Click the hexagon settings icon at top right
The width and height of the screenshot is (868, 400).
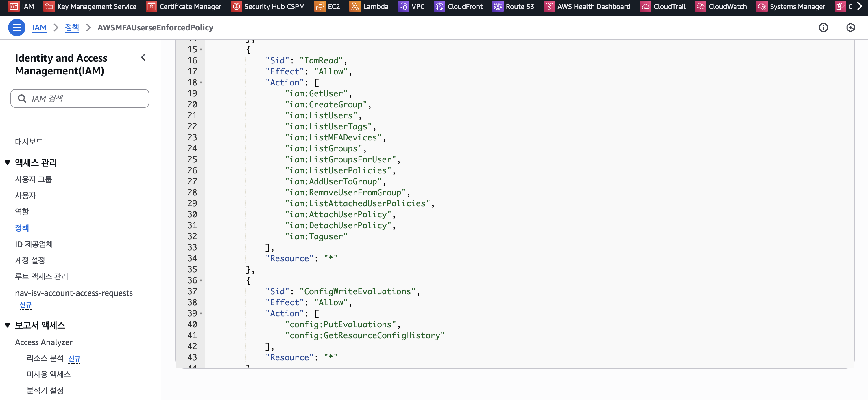(x=850, y=27)
